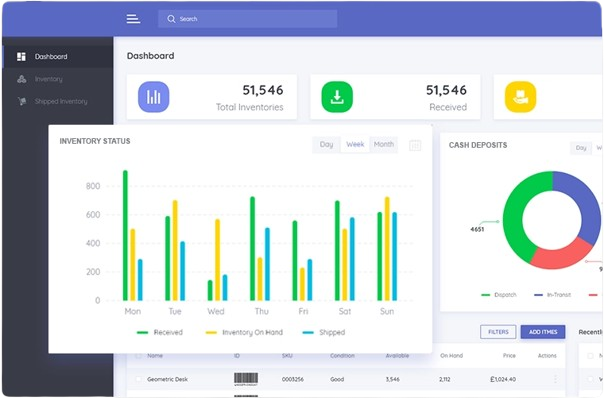Open Inventory in the sidebar

58,79
